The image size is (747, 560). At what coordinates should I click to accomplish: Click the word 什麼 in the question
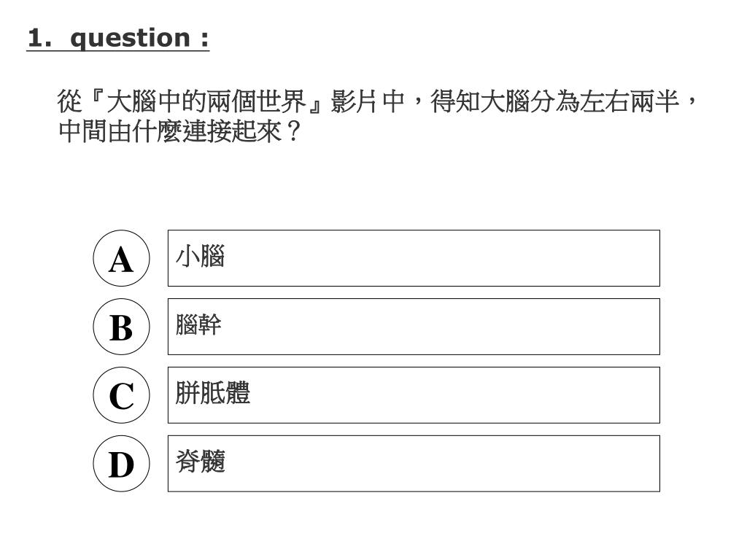(158, 131)
